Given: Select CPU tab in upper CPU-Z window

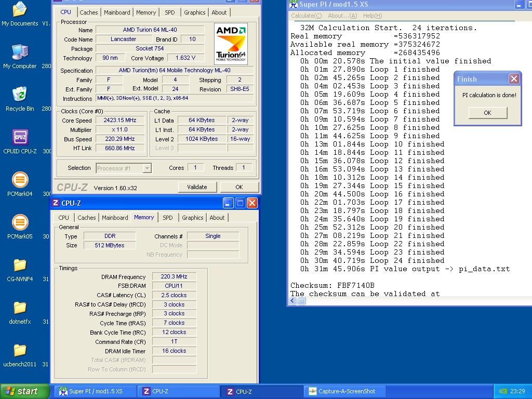Looking at the screenshot, I should click(x=65, y=12).
